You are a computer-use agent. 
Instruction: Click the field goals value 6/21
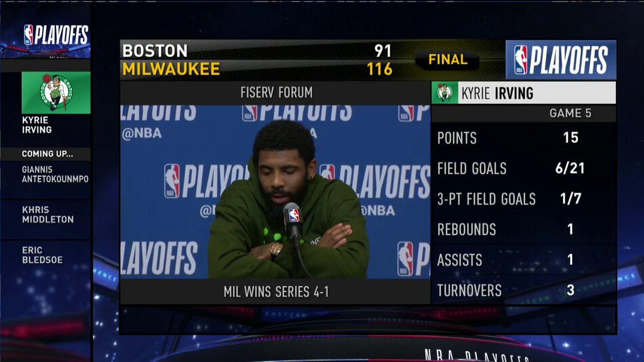(570, 168)
